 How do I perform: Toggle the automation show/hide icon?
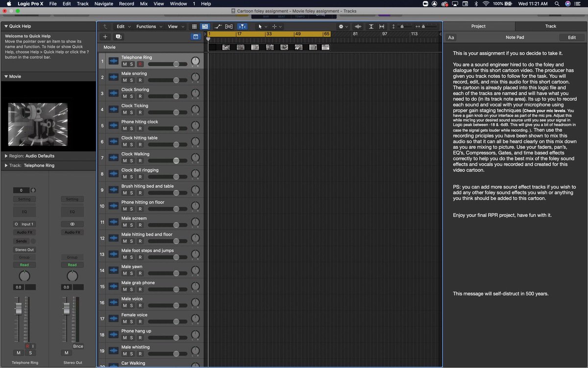[x=218, y=26]
